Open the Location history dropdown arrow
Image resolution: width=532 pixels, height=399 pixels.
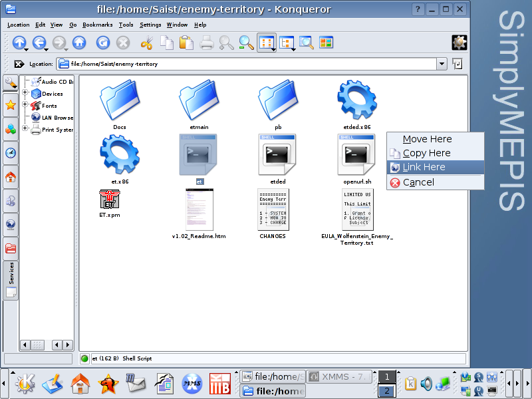[x=442, y=64]
